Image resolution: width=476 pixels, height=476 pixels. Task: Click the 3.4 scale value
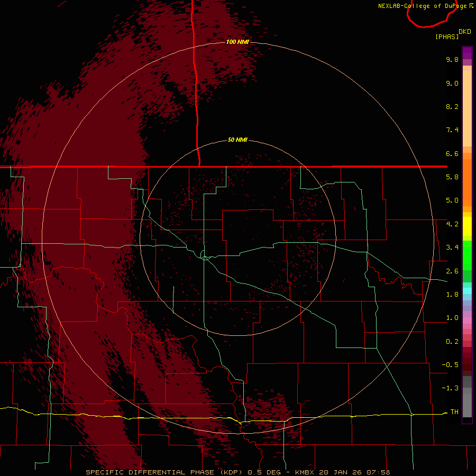[x=452, y=248]
